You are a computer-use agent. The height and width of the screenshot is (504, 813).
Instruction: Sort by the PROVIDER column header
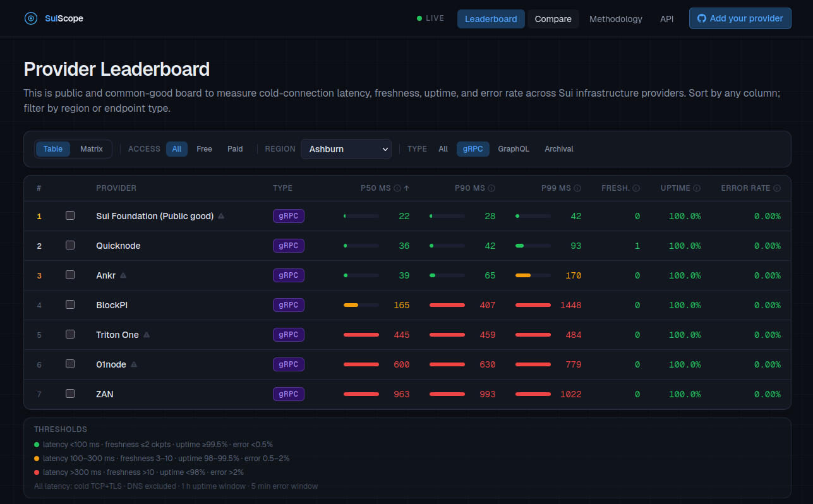pyautogui.click(x=116, y=188)
